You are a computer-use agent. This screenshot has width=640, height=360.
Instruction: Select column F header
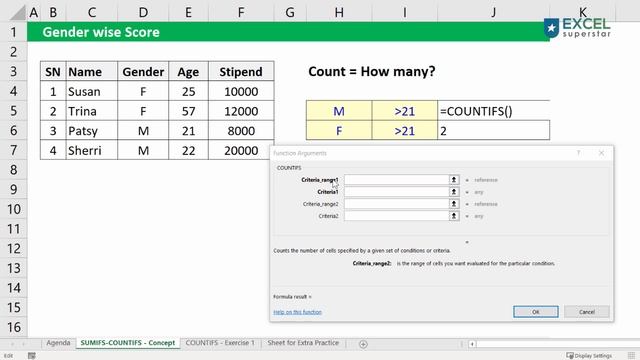(241, 13)
